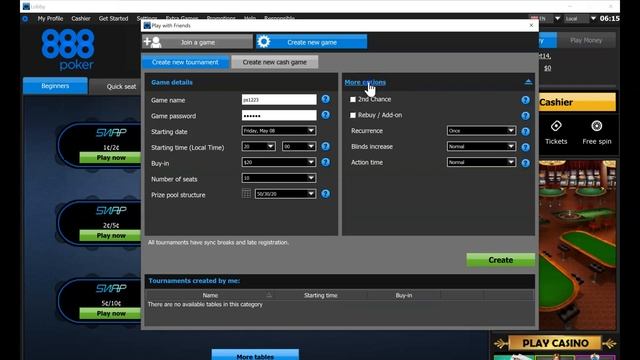
Task: Enable the 2nd Chance checkbox
Action: (x=353, y=100)
